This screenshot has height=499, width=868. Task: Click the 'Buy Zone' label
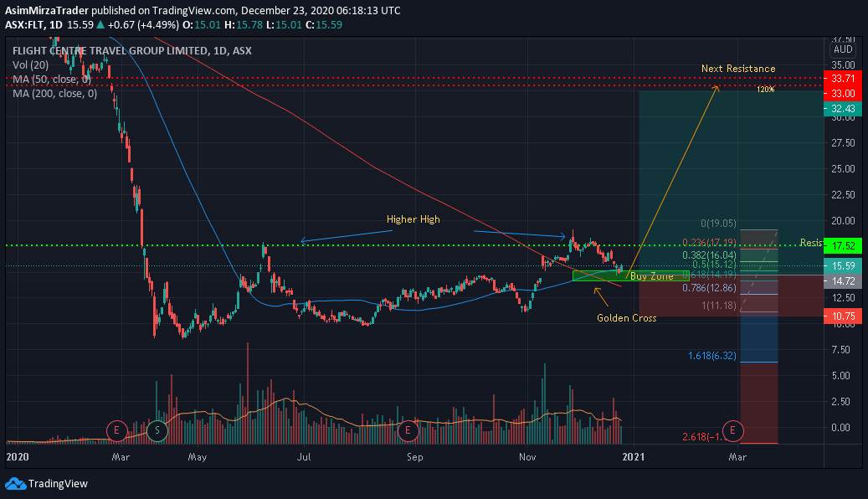point(651,275)
